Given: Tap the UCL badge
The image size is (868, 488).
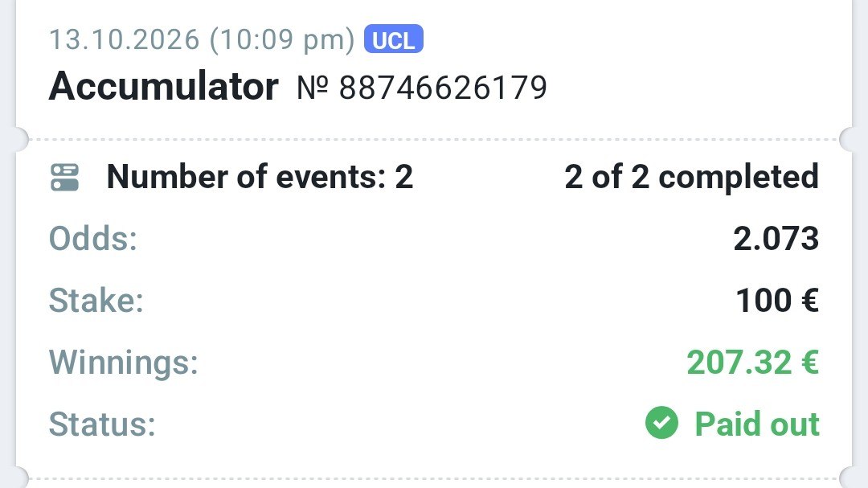Looking at the screenshot, I should pos(394,39).
